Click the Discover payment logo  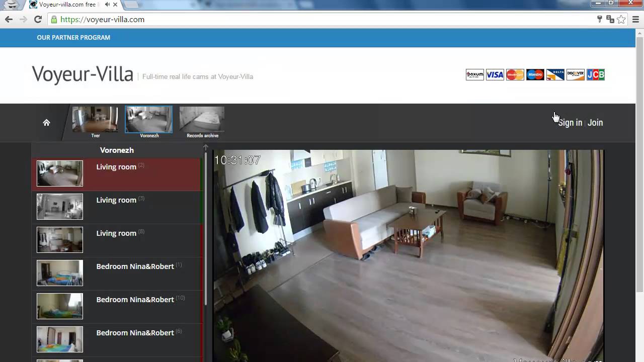tap(575, 74)
